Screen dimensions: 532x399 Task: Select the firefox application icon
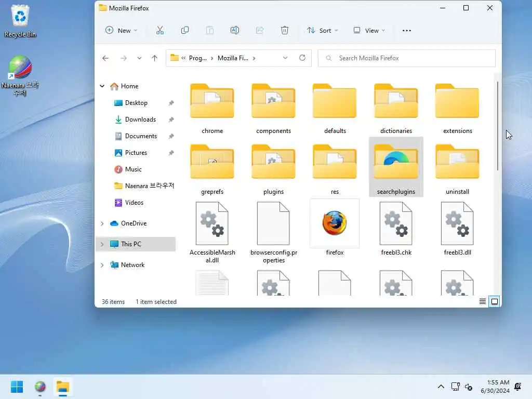[335, 228]
